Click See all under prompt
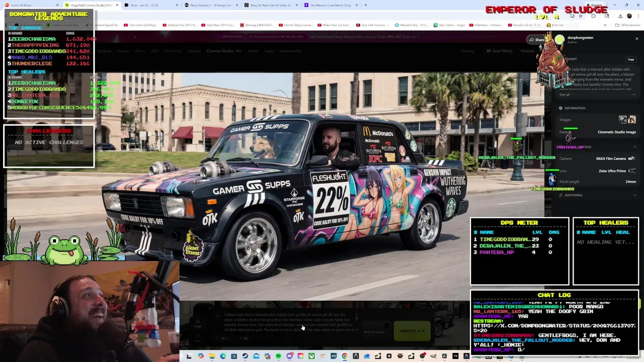This screenshot has height=362, width=644. pyautogui.click(x=565, y=95)
